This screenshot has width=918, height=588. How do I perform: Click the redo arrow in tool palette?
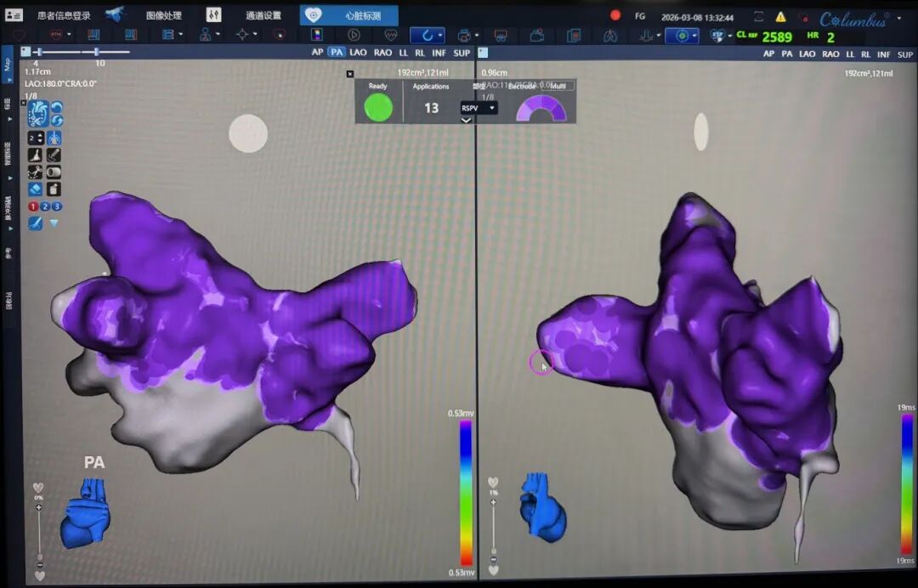click(x=57, y=121)
